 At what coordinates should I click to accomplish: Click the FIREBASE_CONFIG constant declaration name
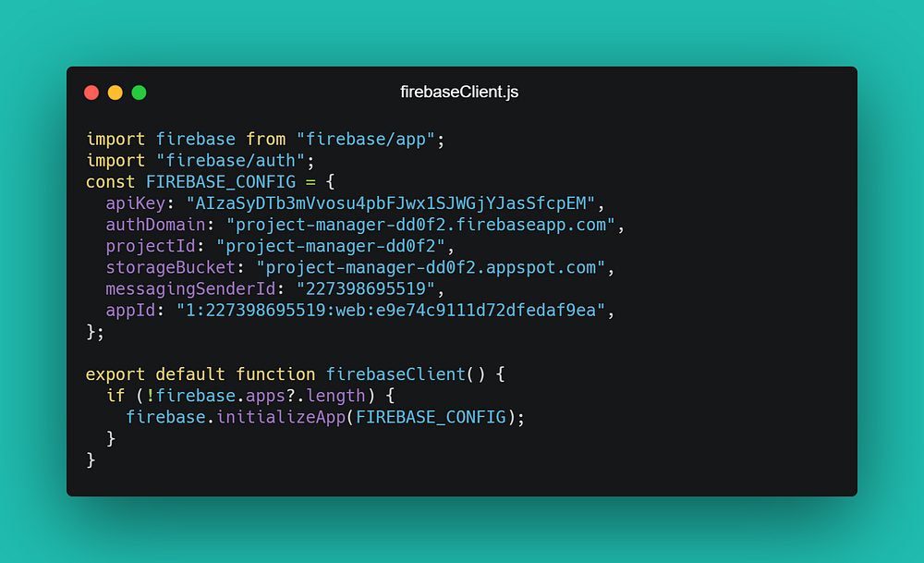221,181
